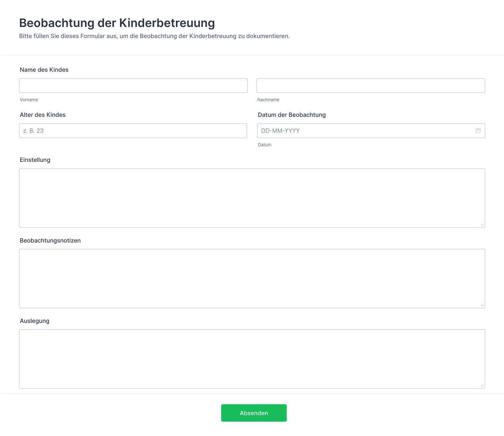Click the 'Auslegung' field label
The image size is (504, 436).
[x=35, y=321]
